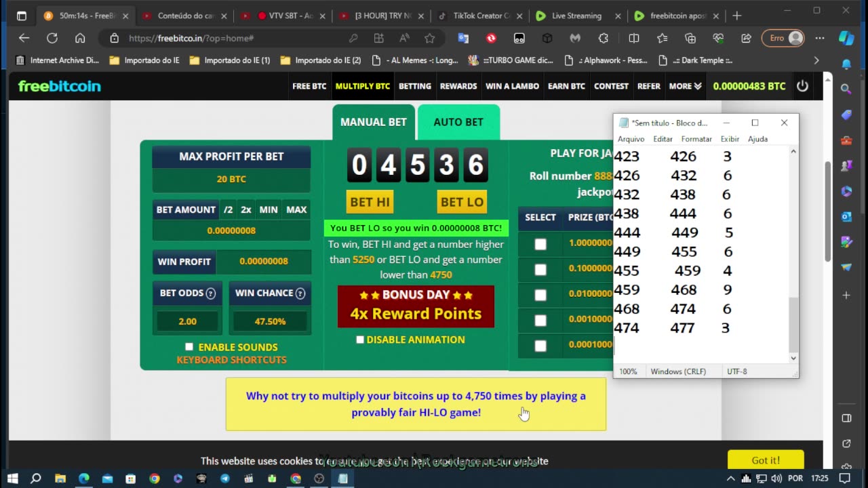The width and height of the screenshot is (868, 488).
Task: Add a sidebar app with the plus icon
Action: [846, 296]
